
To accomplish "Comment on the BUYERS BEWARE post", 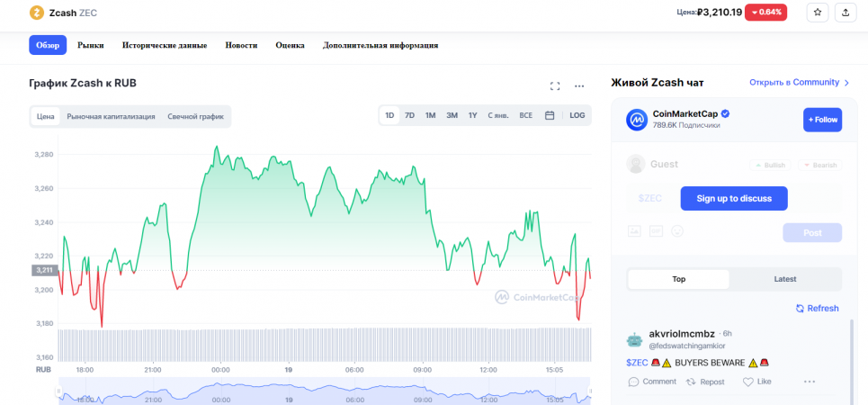I will [652, 382].
